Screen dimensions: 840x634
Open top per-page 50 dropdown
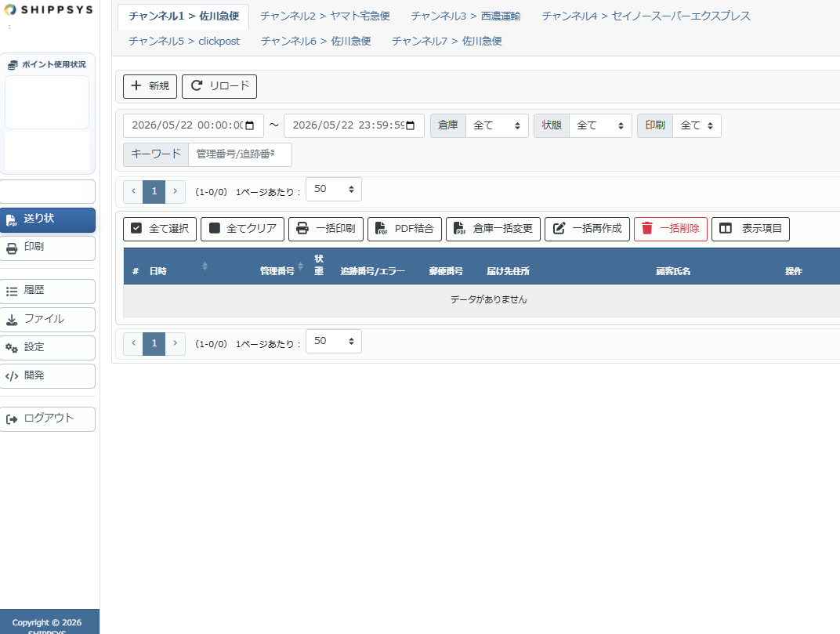click(x=334, y=189)
